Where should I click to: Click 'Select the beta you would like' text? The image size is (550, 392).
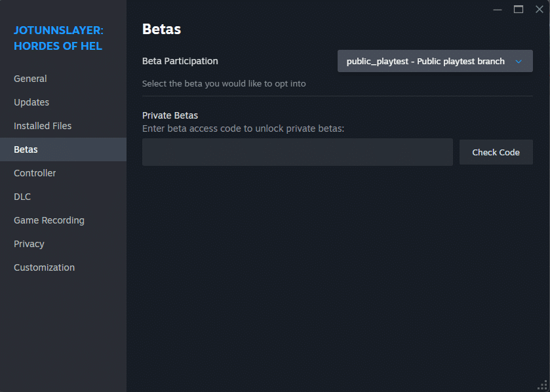tap(224, 84)
